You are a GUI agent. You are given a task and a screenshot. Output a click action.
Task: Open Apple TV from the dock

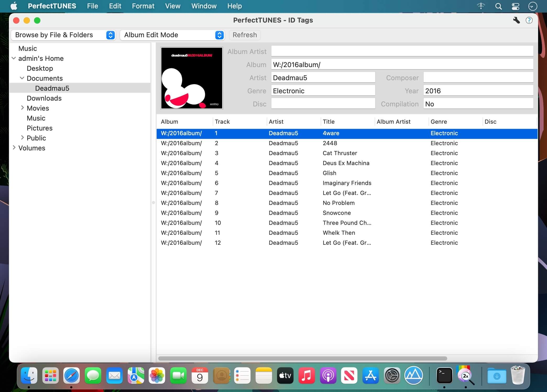pos(285,375)
